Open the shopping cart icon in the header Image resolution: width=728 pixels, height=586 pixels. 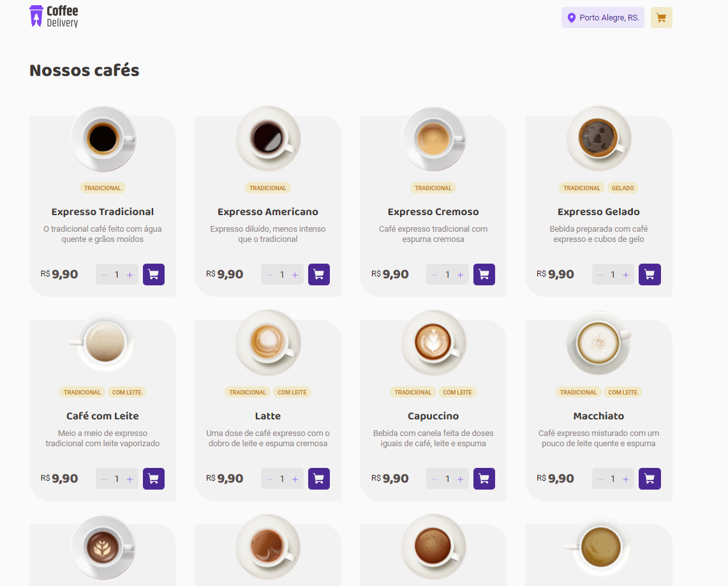661,17
